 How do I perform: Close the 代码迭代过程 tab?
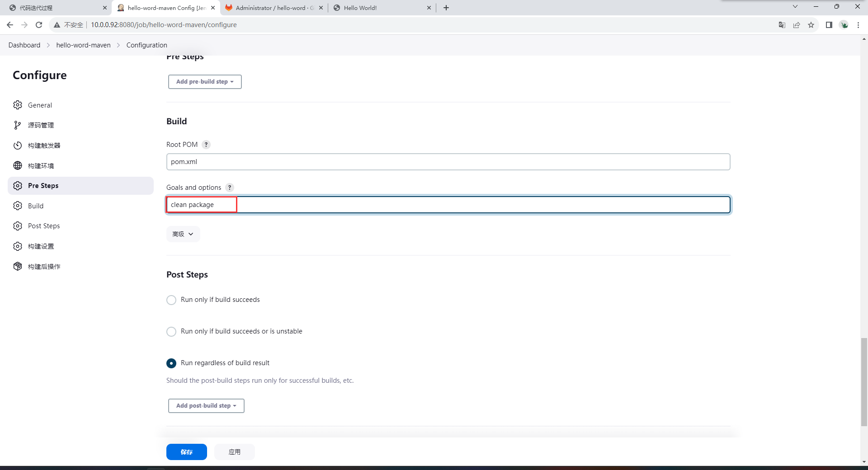pos(105,8)
